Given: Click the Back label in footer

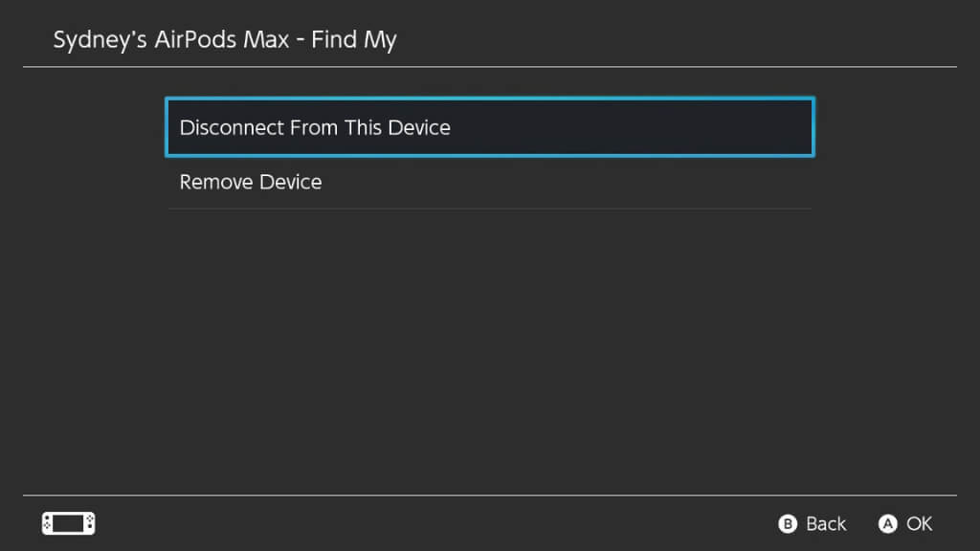Looking at the screenshot, I should tap(825, 523).
